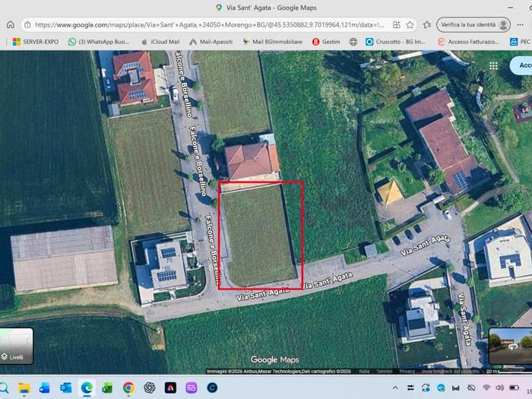The image size is (532, 399).
Task: Open purple app icon on taskbar
Action: tap(192, 388)
